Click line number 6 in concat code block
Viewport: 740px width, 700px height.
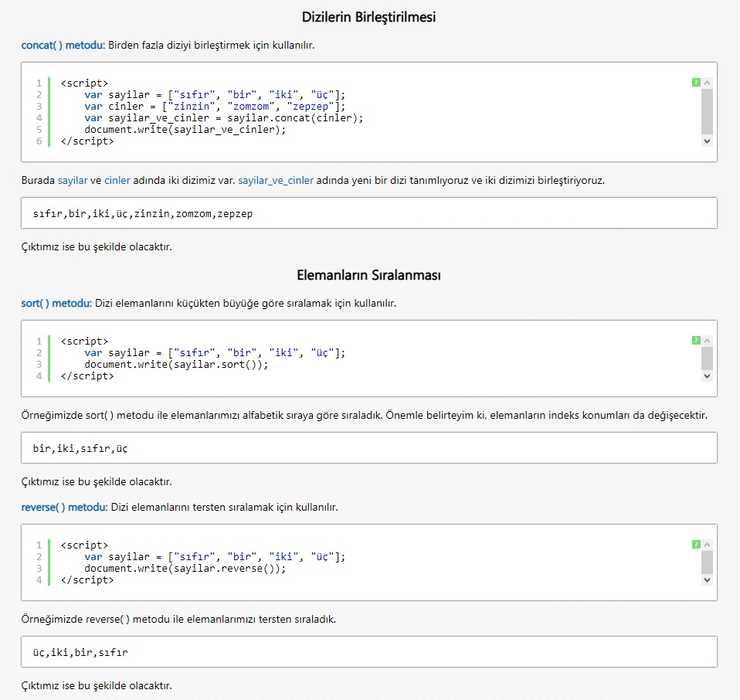click(39, 141)
